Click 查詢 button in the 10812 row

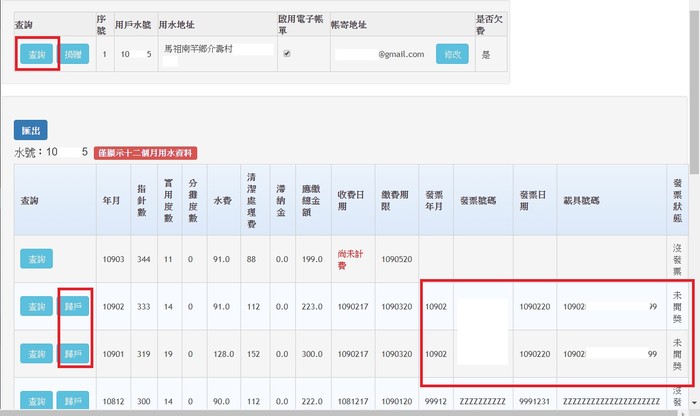37,398
